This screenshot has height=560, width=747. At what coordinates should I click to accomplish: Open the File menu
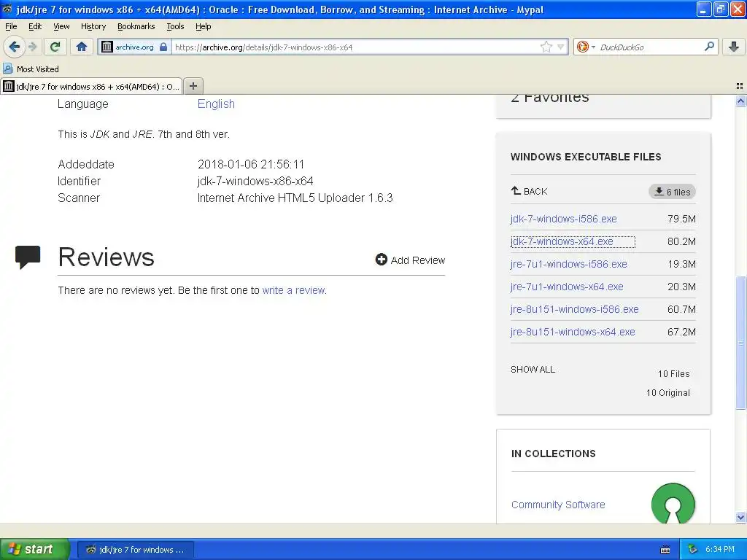pyautogui.click(x=11, y=26)
